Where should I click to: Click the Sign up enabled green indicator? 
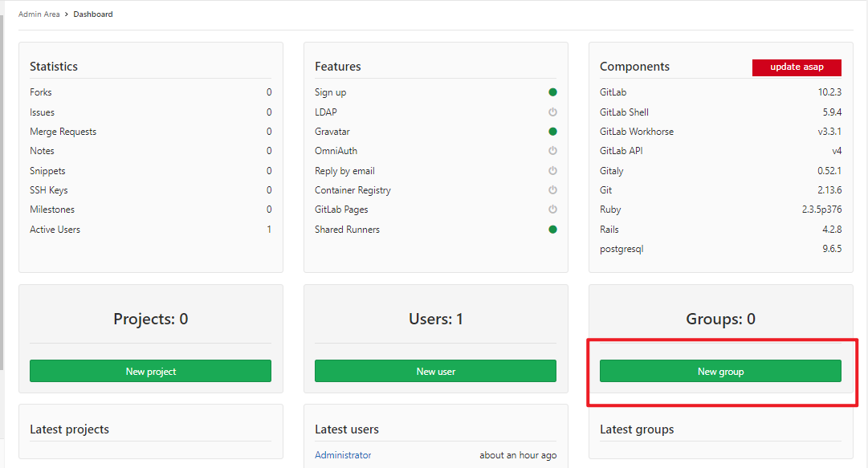pyautogui.click(x=552, y=92)
